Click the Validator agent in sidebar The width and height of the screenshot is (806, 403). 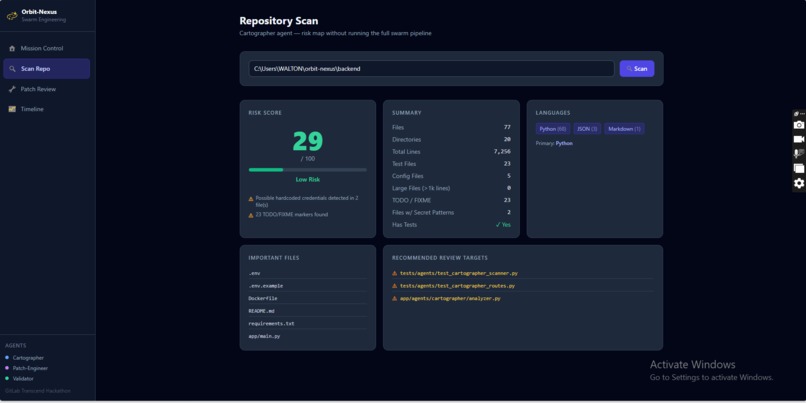tap(23, 378)
